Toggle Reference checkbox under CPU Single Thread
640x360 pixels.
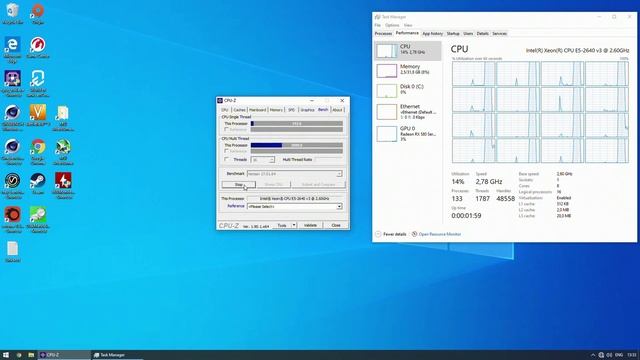(x=227, y=129)
